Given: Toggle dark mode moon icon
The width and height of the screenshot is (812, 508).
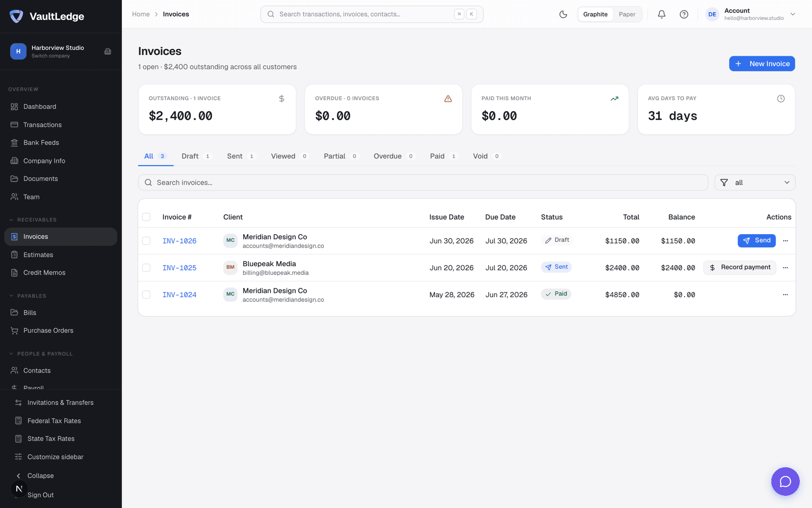Looking at the screenshot, I should (x=563, y=14).
